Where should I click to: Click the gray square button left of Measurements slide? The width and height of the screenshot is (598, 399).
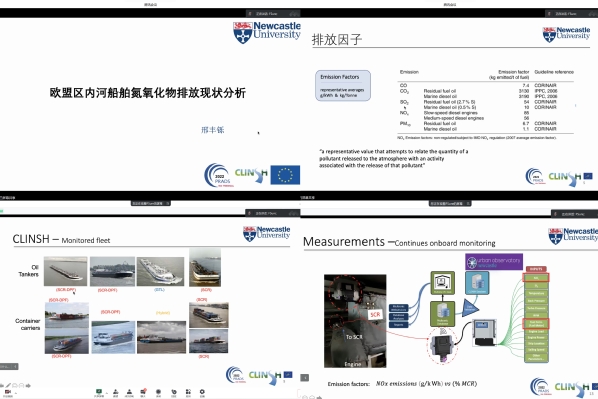(x=304, y=378)
